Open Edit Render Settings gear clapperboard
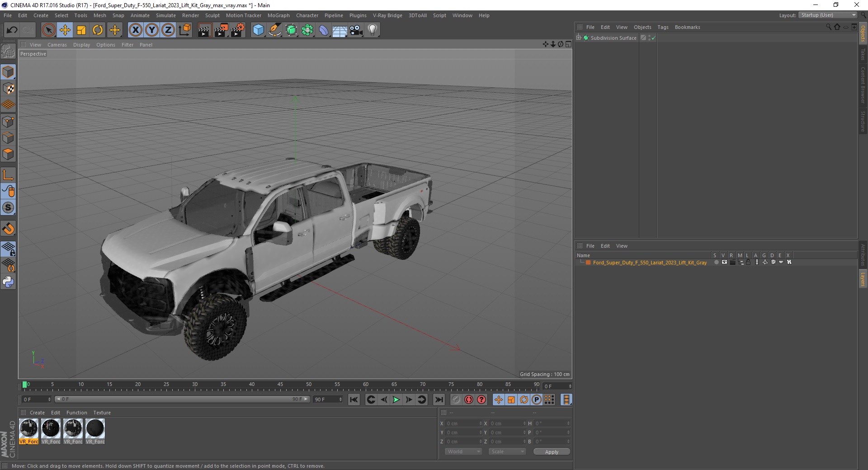868x470 pixels. click(238, 30)
